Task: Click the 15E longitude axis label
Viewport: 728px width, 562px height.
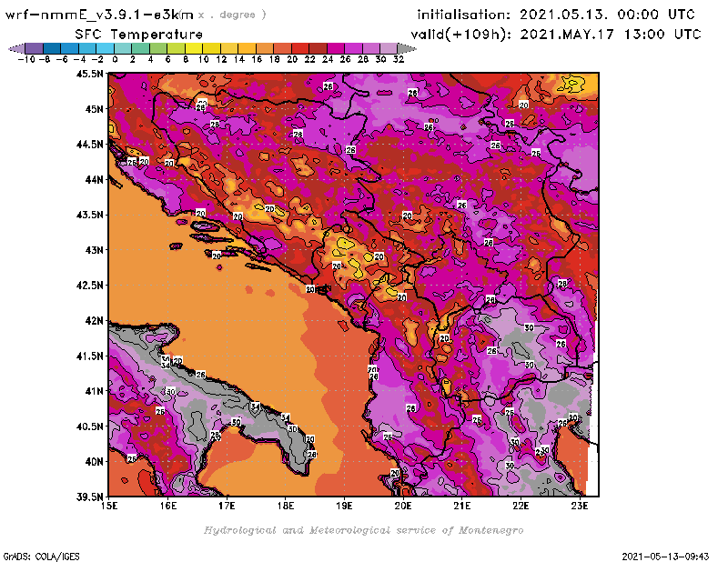Action: (x=109, y=506)
